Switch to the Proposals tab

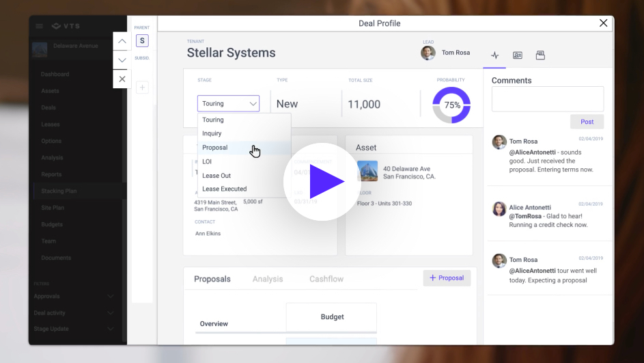tap(212, 279)
